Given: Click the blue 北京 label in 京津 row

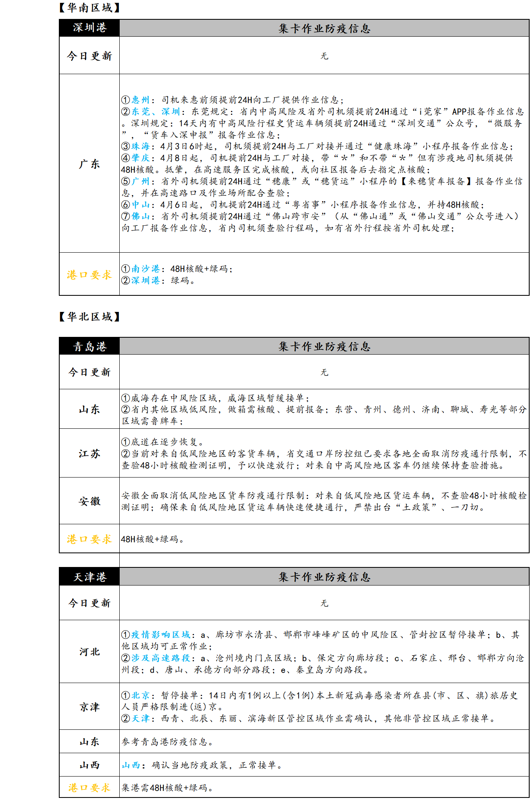Looking at the screenshot, I should (141, 696).
